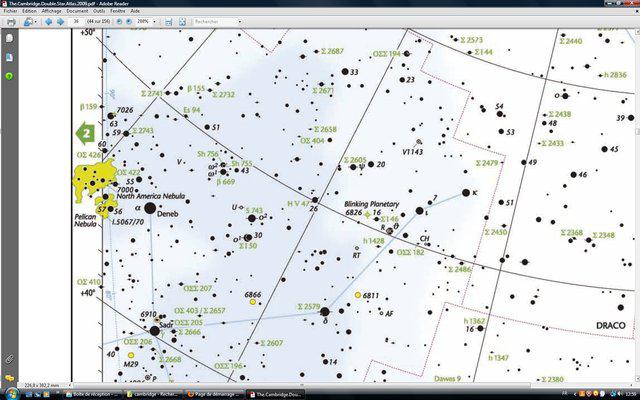Screen dimensions: 640x400
Task: Open the Attachments paperclip panel icon
Action: (x=9, y=359)
